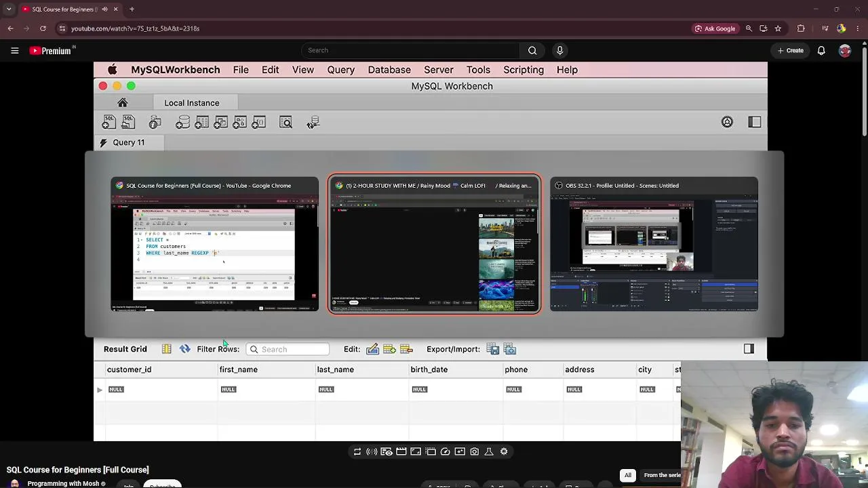The width and height of the screenshot is (868, 488).
Task: Open YouTube notifications bell
Action: pyautogui.click(x=821, y=50)
